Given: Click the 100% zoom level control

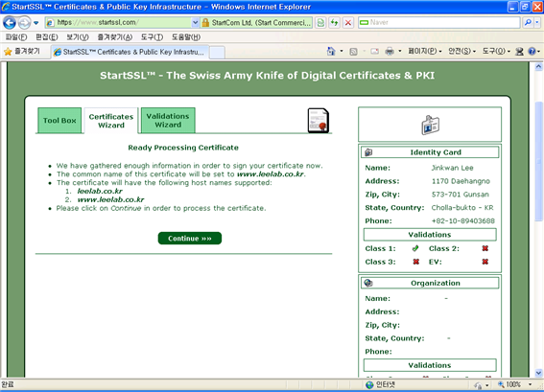Looking at the screenshot, I should [x=509, y=384].
